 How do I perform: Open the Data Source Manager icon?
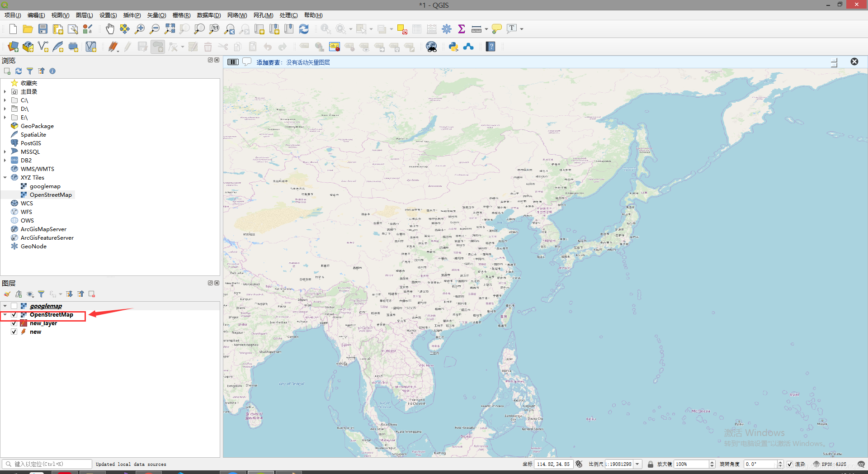[13, 47]
